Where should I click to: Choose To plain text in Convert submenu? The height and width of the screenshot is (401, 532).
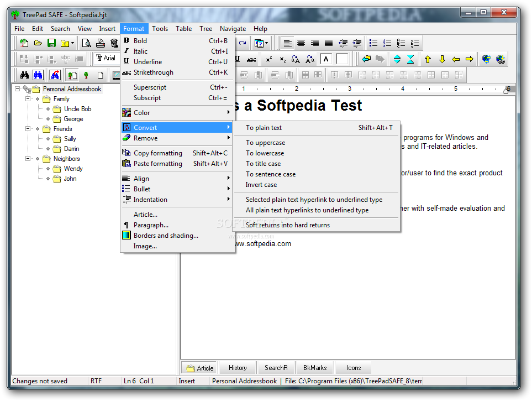(x=316, y=128)
